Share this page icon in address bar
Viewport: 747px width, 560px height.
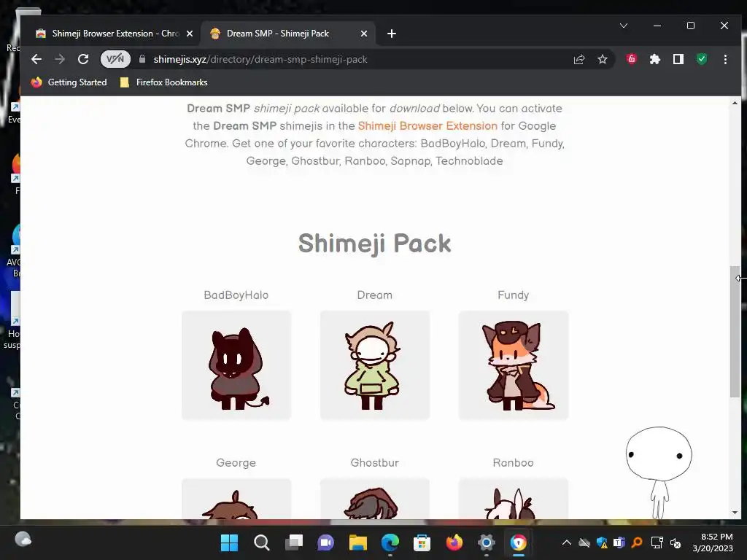(x=578, y=59)
